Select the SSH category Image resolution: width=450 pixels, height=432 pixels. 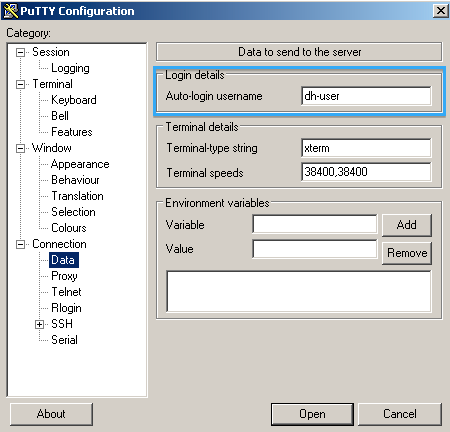[x=62, y=324]
